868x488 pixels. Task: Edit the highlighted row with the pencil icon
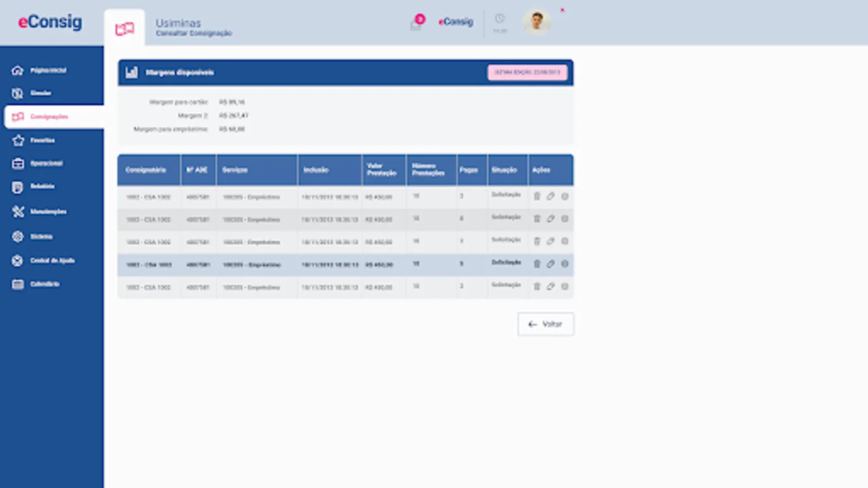click(551, 264)
